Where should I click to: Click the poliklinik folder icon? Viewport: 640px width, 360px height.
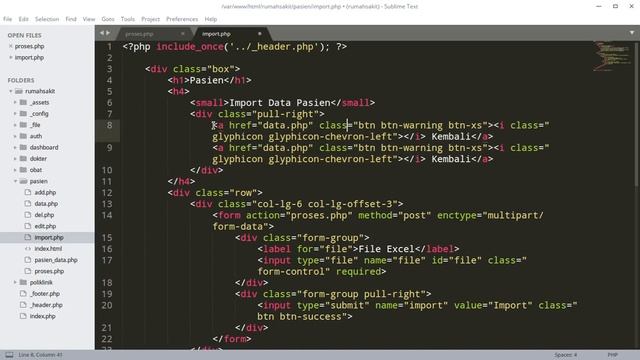(x=23, y=282)
